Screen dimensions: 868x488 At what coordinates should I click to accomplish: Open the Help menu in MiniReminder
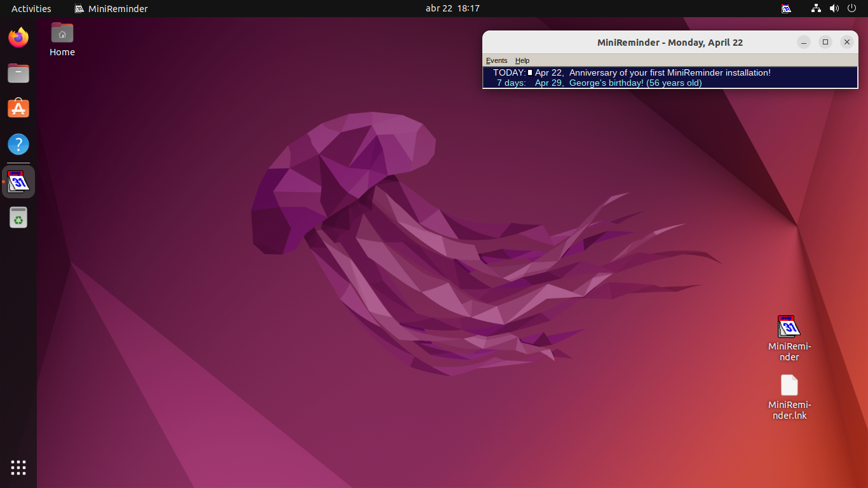point(522,60)
